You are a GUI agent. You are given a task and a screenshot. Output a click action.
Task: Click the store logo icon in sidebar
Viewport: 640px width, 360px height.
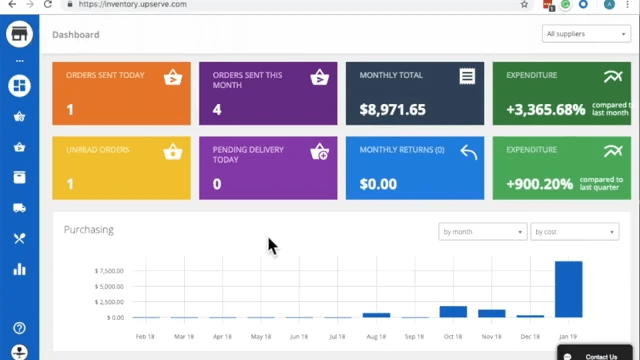(19, 34)
